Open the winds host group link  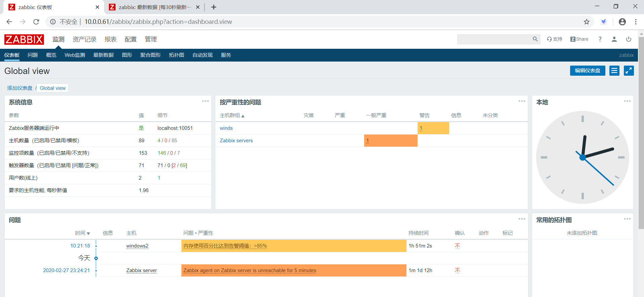(226, 128)
